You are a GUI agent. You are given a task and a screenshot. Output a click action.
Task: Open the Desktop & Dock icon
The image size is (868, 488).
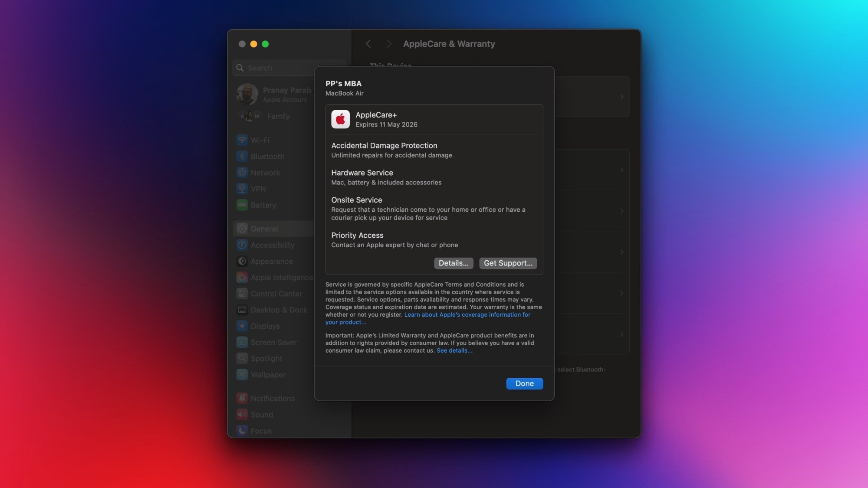(x=242, y=310)
